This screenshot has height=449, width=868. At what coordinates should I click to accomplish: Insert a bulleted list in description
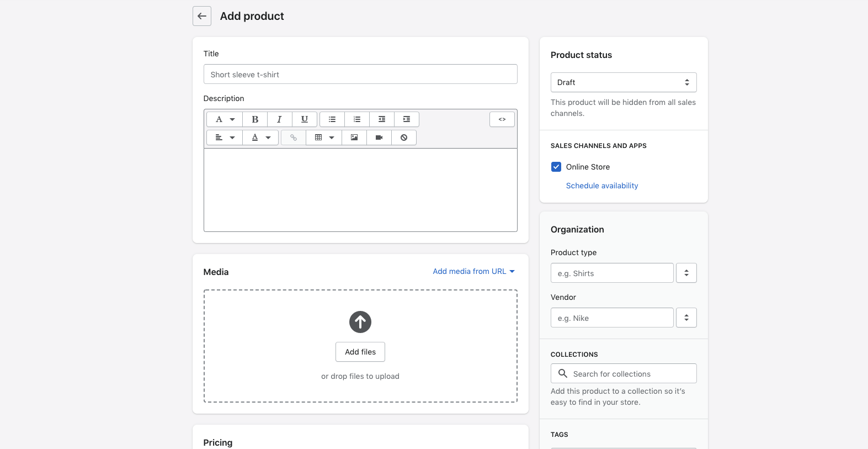coord(332,119)
